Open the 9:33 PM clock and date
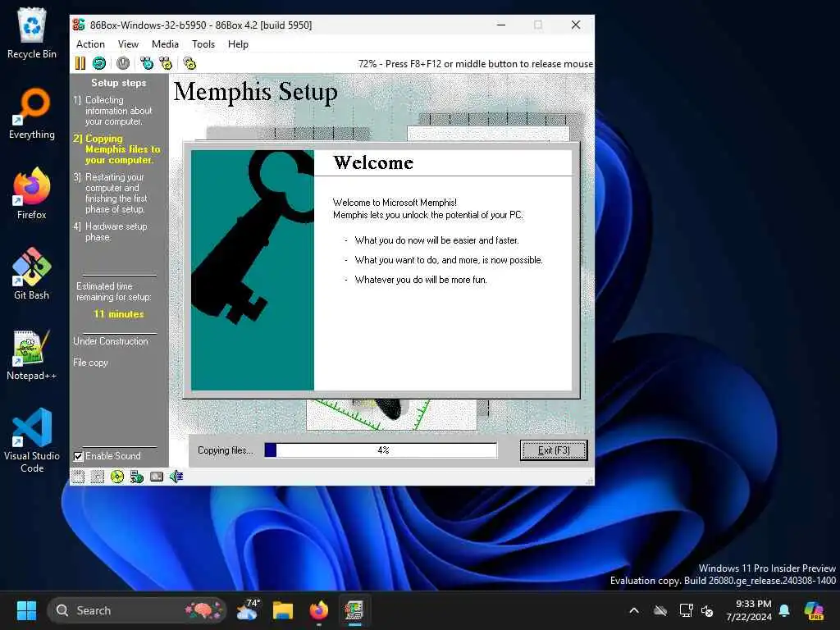 749,610
